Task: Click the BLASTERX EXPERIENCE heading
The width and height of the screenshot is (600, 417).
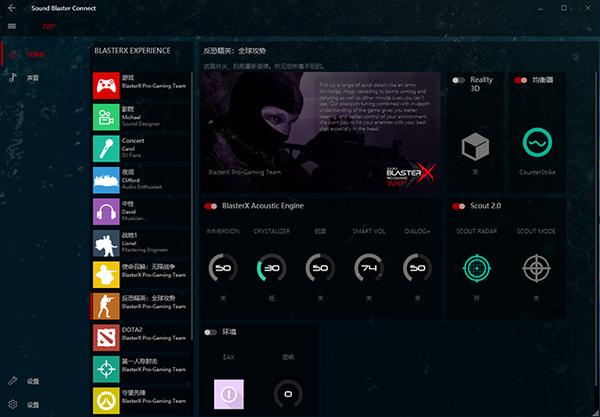Action: [132, 50]
